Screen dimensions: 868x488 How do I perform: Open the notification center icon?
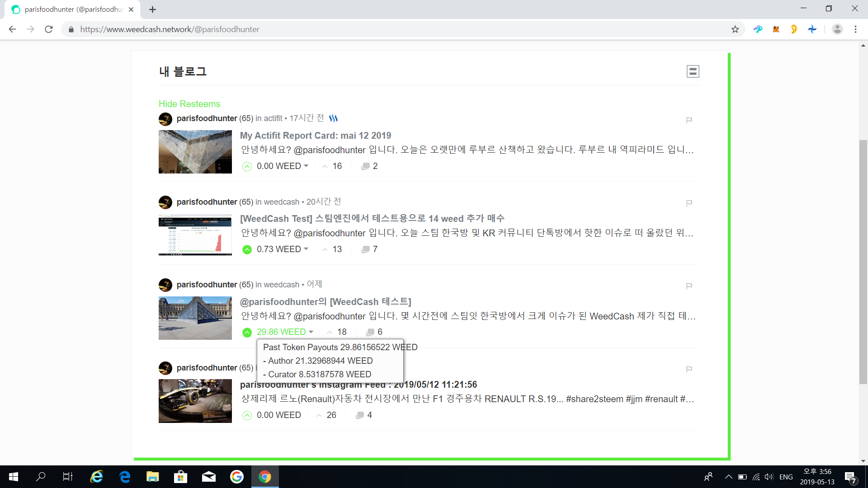pyautogui.click(x=850, y=477)
